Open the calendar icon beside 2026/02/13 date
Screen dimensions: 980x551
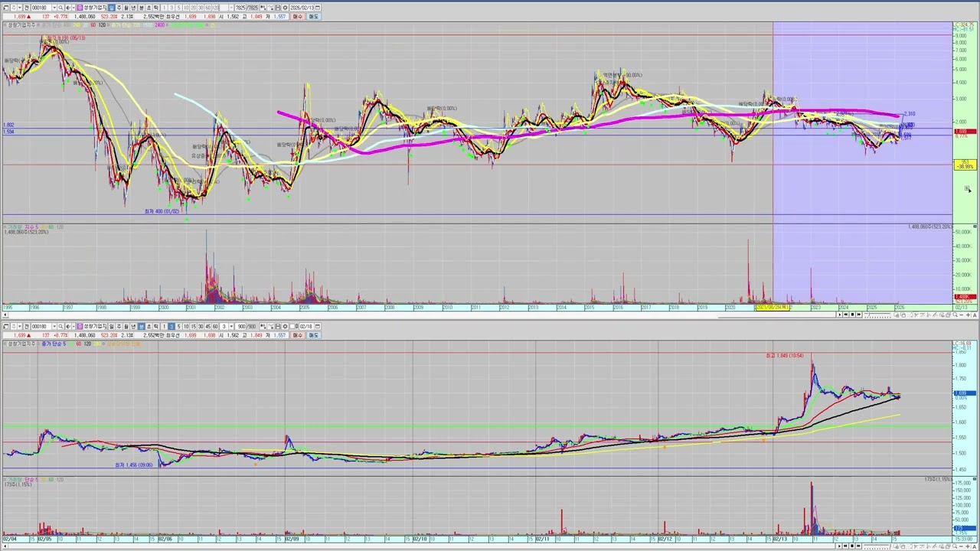click(318, 8)
